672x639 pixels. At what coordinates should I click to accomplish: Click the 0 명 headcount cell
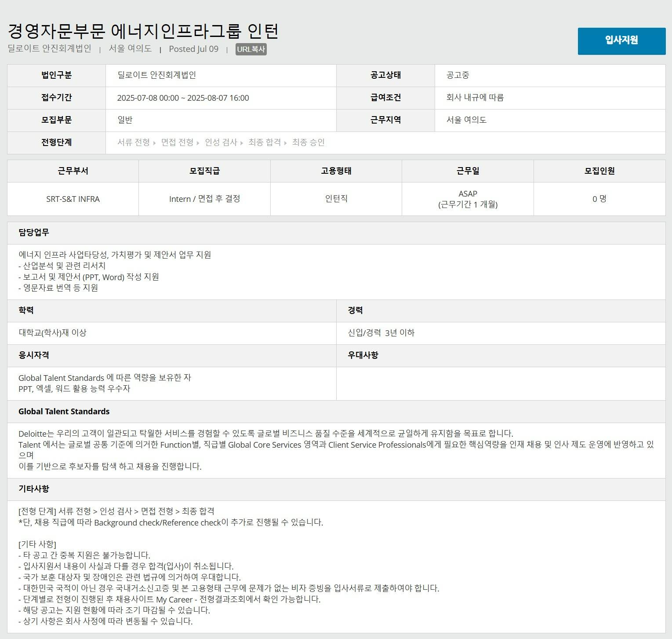[599, 199]
